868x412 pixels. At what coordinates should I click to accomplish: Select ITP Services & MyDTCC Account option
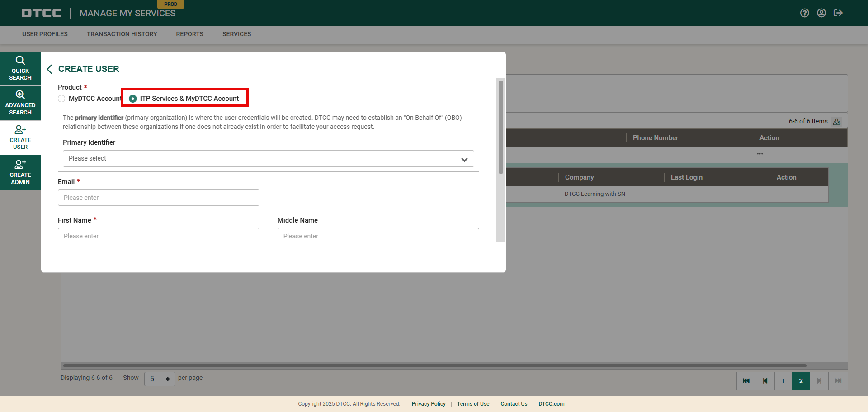pos(133,99)
